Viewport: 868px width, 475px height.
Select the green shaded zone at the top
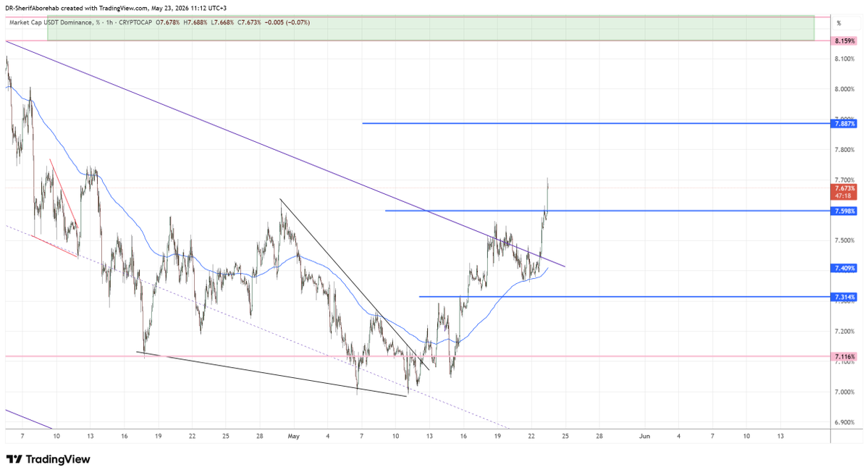tap(431, 28)
